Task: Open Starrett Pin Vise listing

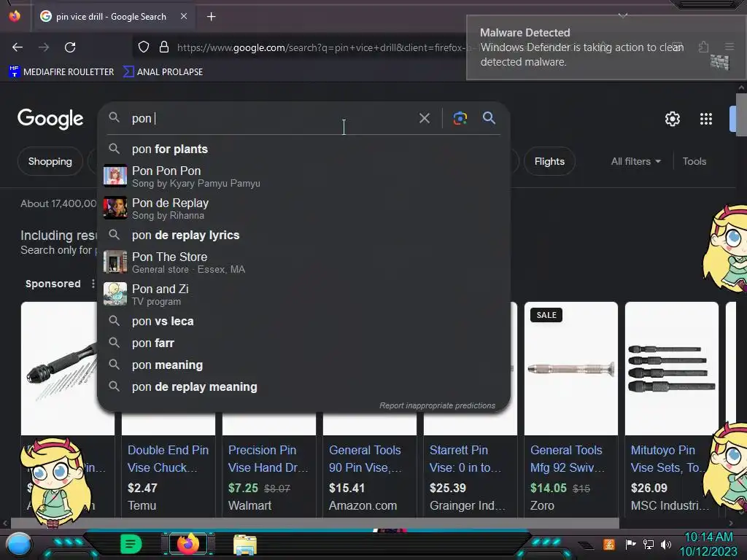Action: point(465,459)
